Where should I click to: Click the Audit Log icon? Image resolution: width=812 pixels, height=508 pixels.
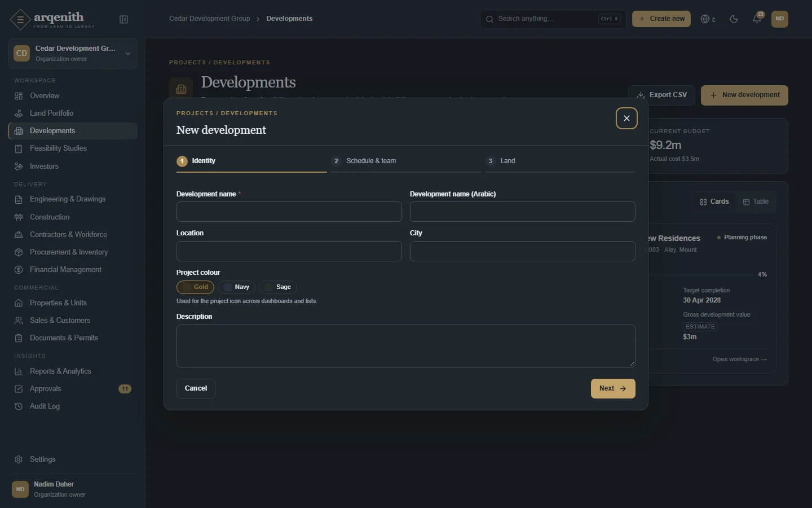(x=19, y=406)
